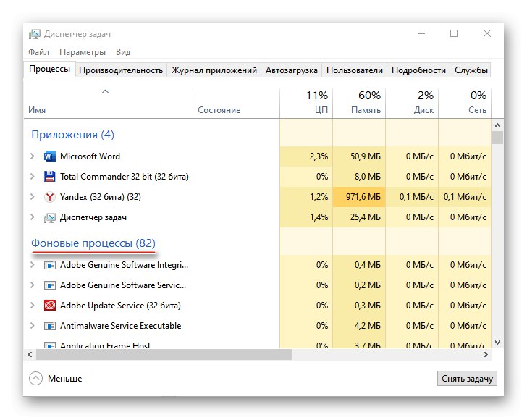Open the Параметры menu
Image resolution: width=527 pixels, height=420 pixels.
click(x=83, y=52)
